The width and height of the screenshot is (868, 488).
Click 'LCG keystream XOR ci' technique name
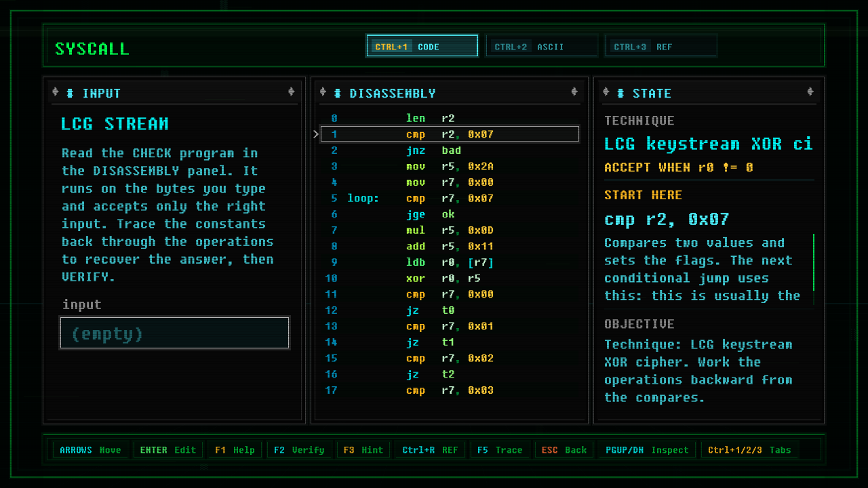click(x=708, y=144)
